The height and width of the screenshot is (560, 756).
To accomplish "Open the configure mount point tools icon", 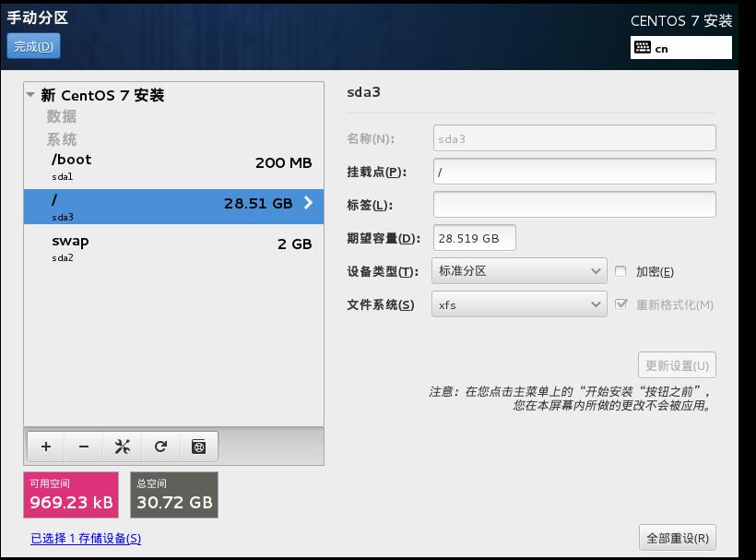I will click(122, 447).
